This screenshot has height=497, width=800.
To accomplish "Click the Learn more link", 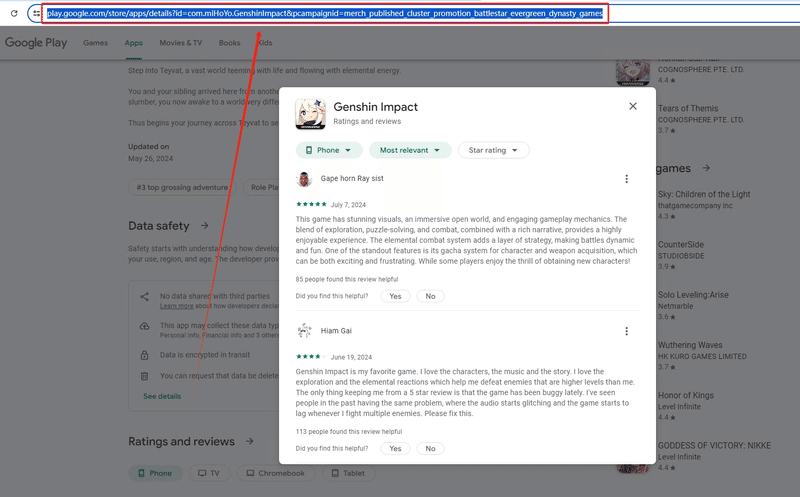I will pyautogui.click(x=177, y=306).
